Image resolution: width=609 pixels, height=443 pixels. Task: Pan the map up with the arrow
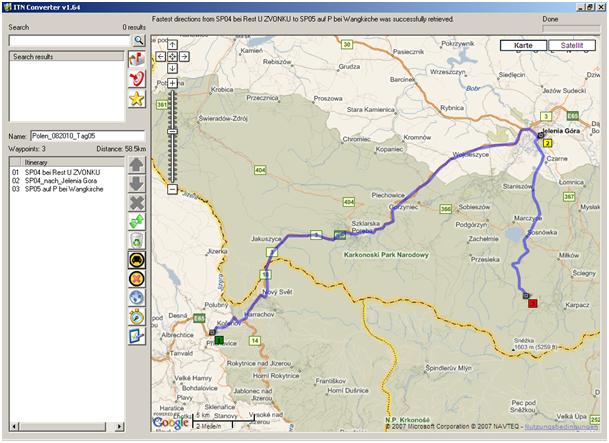(172, 45)
